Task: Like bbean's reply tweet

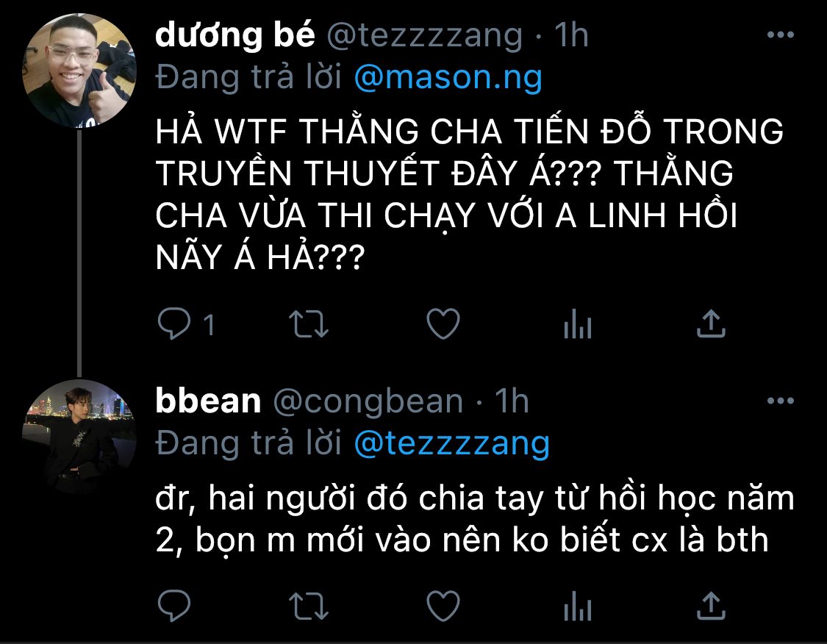Action: click(x=443, y=606)
